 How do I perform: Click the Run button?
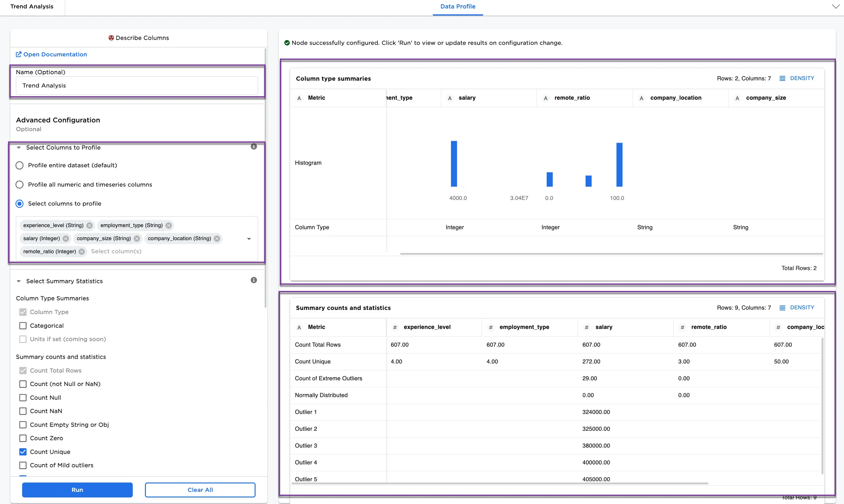(x=77, y=490)
